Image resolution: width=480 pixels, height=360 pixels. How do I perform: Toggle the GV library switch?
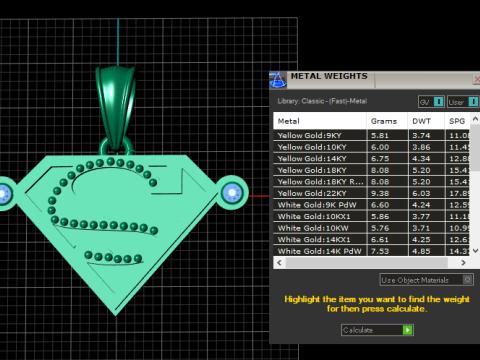(x=431, y=102)
